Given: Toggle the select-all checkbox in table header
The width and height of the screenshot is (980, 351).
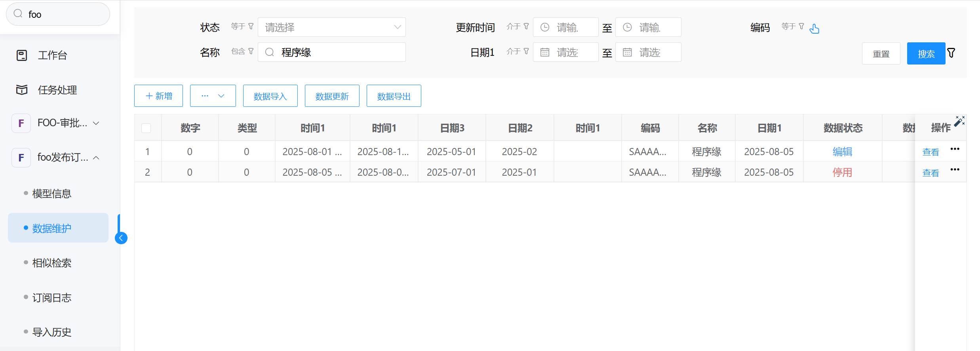Looking at the screenshot, I should click(x=146, y=128).
